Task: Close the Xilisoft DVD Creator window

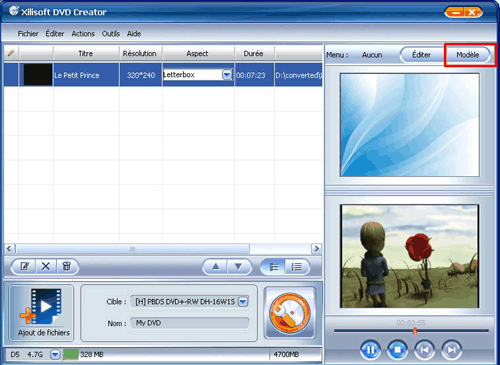Action: pyautogui.click(x=472, y=13)
